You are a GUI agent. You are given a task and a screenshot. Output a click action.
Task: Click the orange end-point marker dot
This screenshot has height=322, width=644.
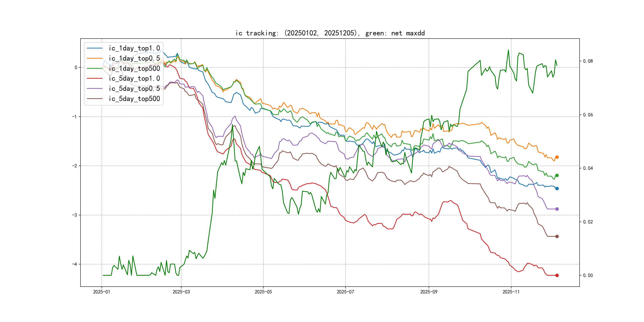pos(557,157)
